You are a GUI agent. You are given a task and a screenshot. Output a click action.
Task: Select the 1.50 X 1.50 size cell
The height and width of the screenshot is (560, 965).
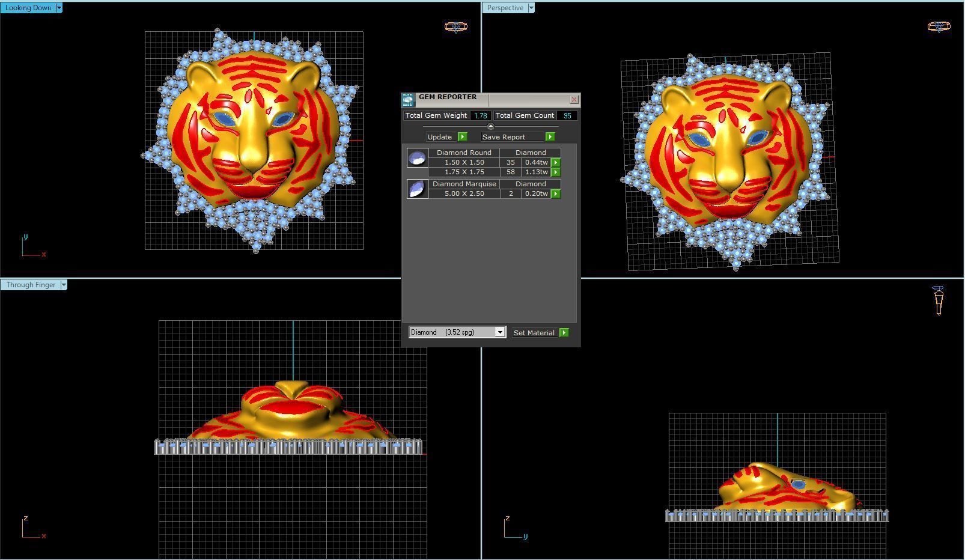(464, 162)
